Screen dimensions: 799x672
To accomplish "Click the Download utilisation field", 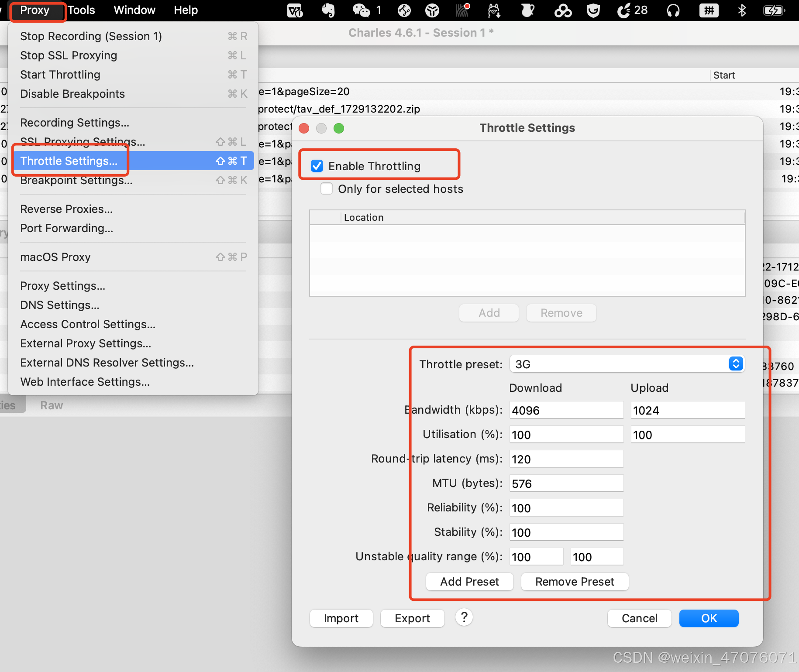I will (x=567, y=435).
